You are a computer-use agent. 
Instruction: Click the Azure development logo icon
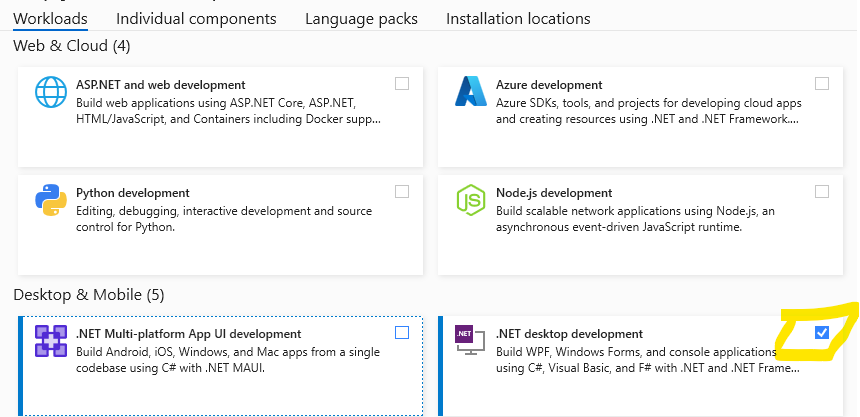pos(471,91)
